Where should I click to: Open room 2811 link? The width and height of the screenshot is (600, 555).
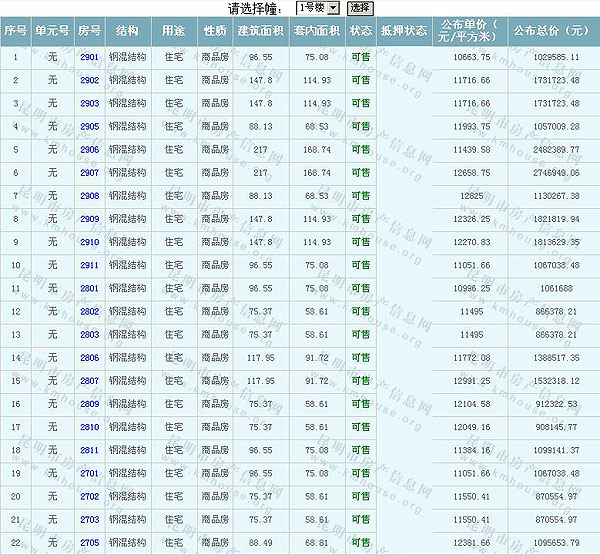click(x=90, y=450)
